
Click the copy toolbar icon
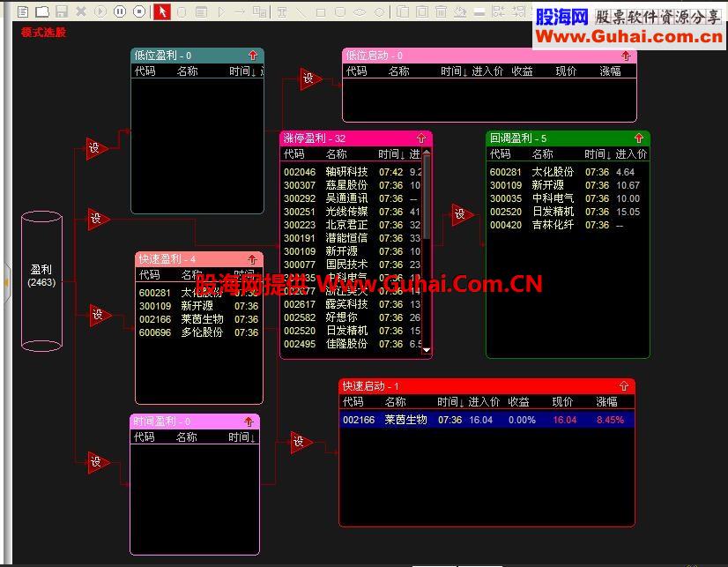pyautogui.click(x=403, y=11)
